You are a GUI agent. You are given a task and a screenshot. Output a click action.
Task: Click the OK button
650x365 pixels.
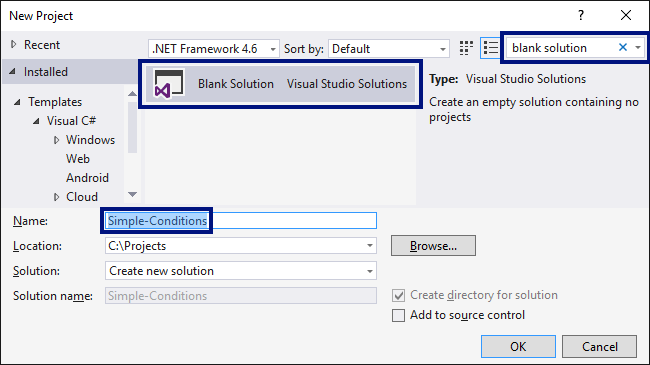tap(518, 346)
